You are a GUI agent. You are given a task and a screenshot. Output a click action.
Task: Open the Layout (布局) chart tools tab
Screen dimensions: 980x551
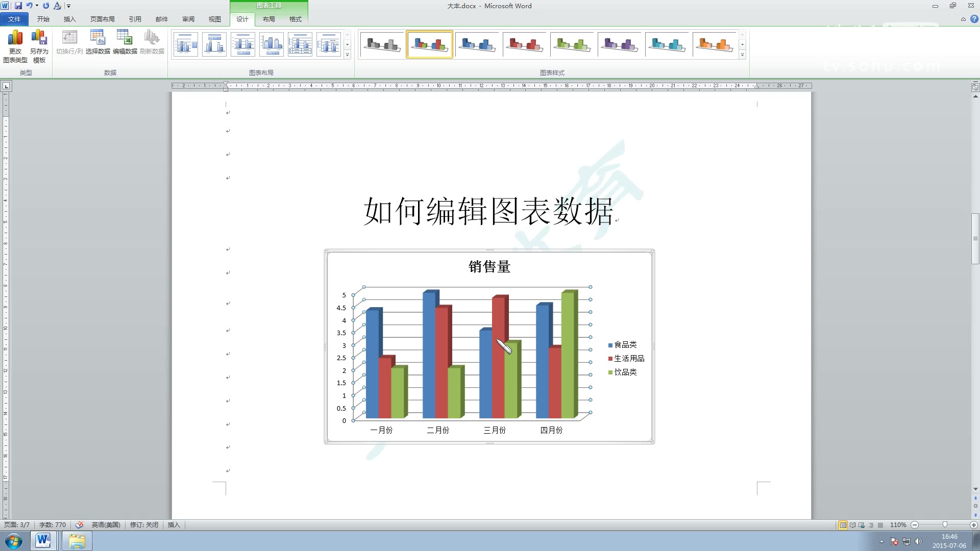[268, 19]
